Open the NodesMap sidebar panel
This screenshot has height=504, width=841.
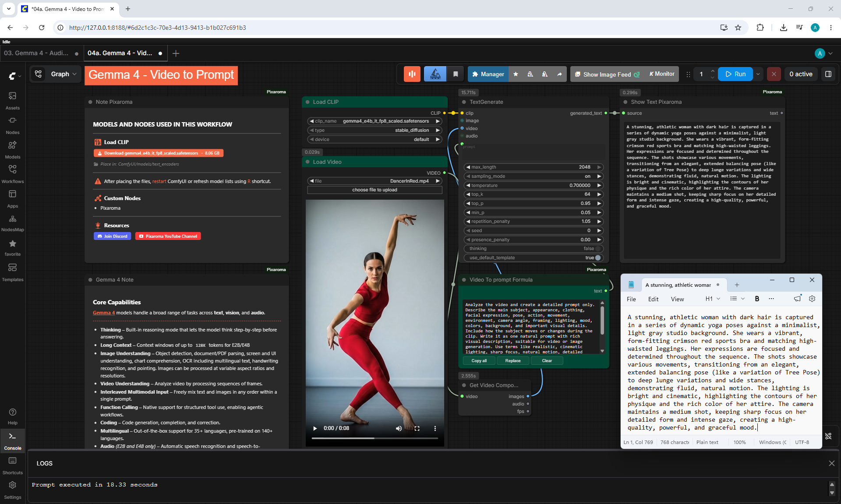tap(13, 223)
